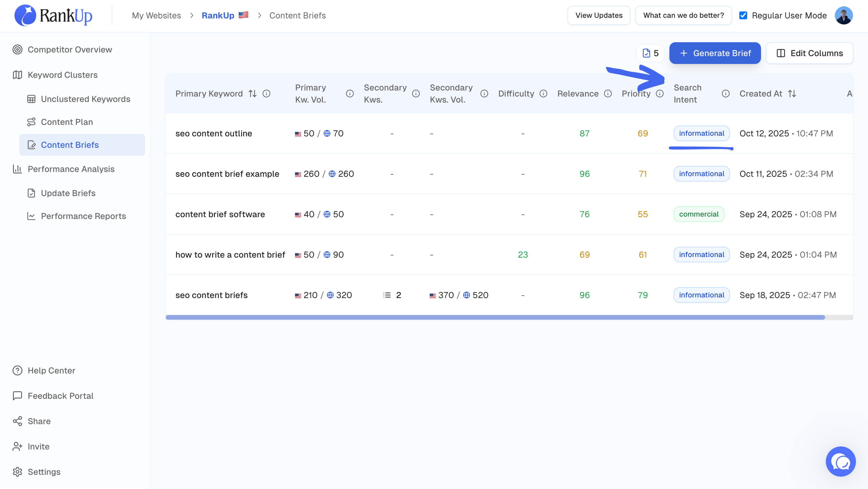This screenshot has width=868, height=489.
Task: Click info icon next to Primary Keyword
Action: pyautogui.click(x=266, y=94)
